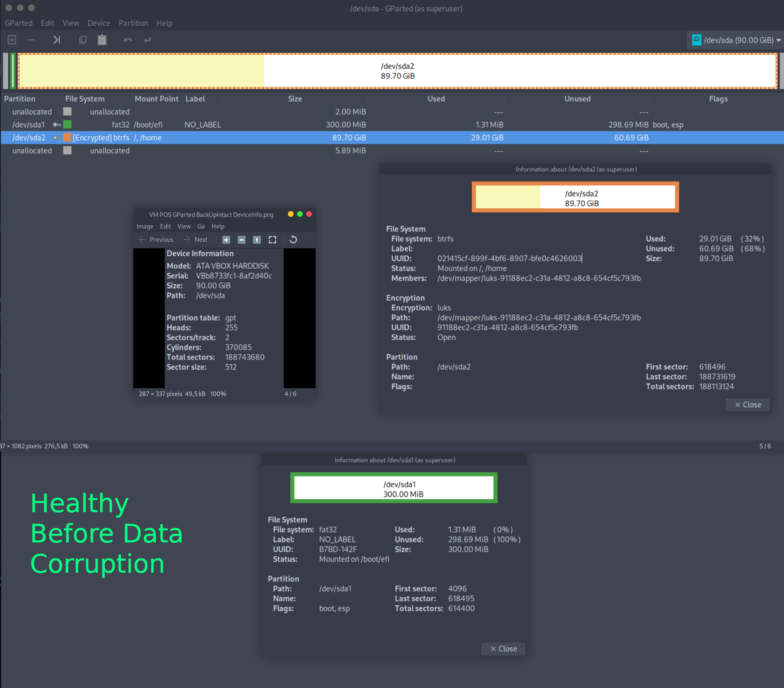Click the green maximize button of image viewer
The height and width of the screenshot is (688, 784).
300,214
